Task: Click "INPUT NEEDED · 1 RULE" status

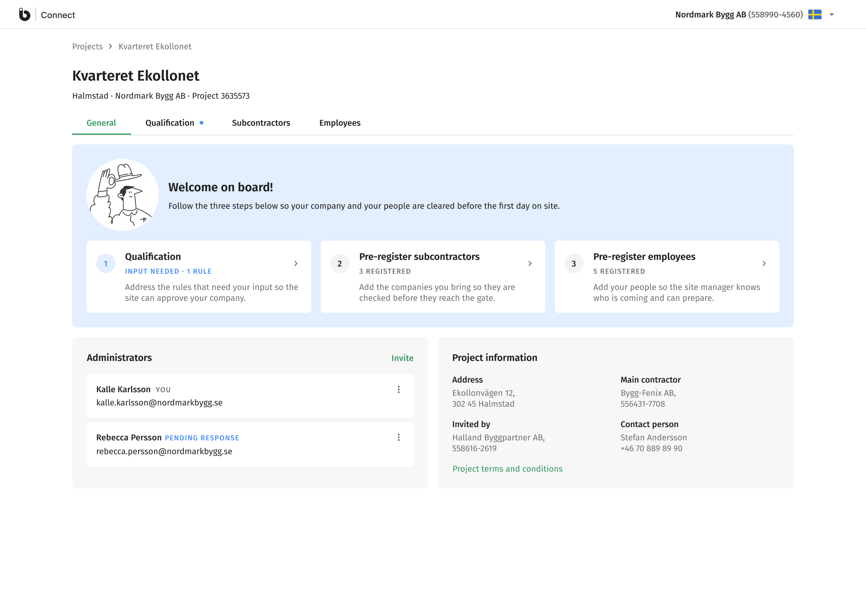Action: [x=168, y=272]
